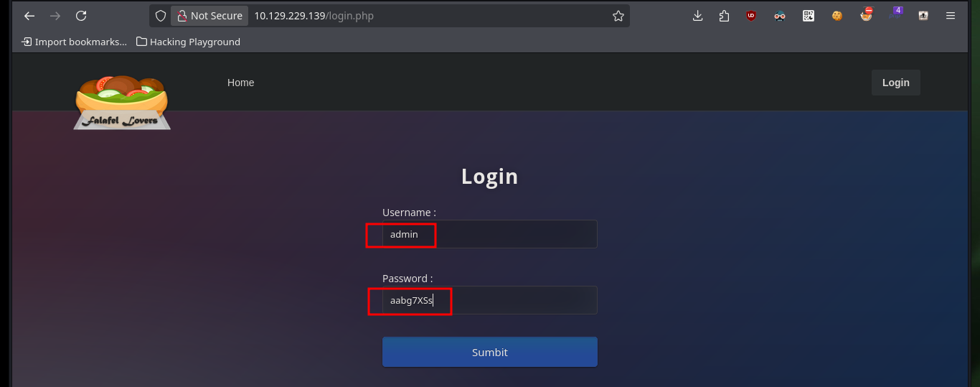
Task: Go to the Home nav link
Action: (x=241, y=83)
